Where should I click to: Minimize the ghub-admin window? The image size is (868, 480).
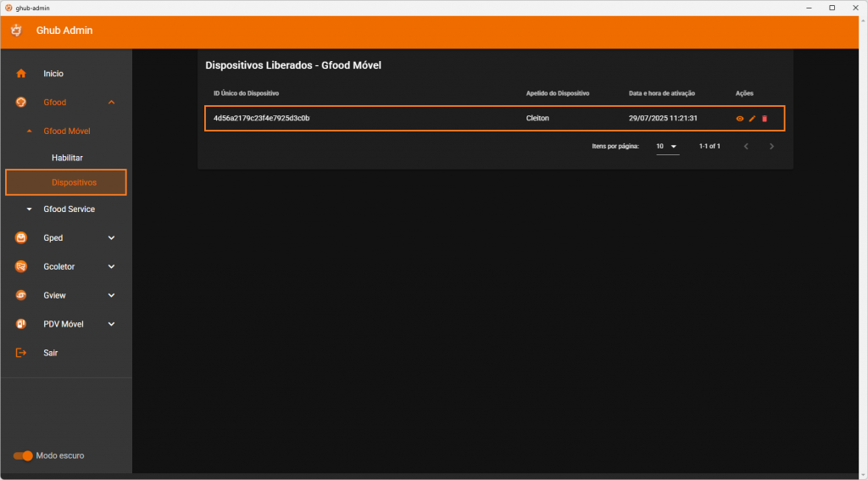tap(809, 8)
